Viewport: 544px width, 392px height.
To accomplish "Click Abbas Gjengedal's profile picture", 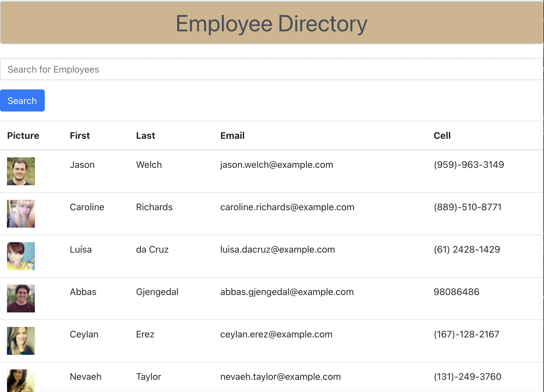I will point(21,299).
